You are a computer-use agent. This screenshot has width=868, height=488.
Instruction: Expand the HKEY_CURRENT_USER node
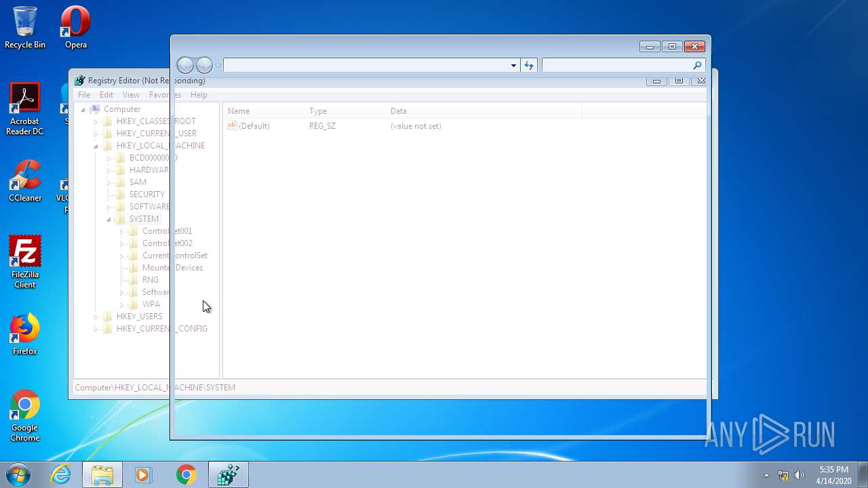[x=96, y=134]
